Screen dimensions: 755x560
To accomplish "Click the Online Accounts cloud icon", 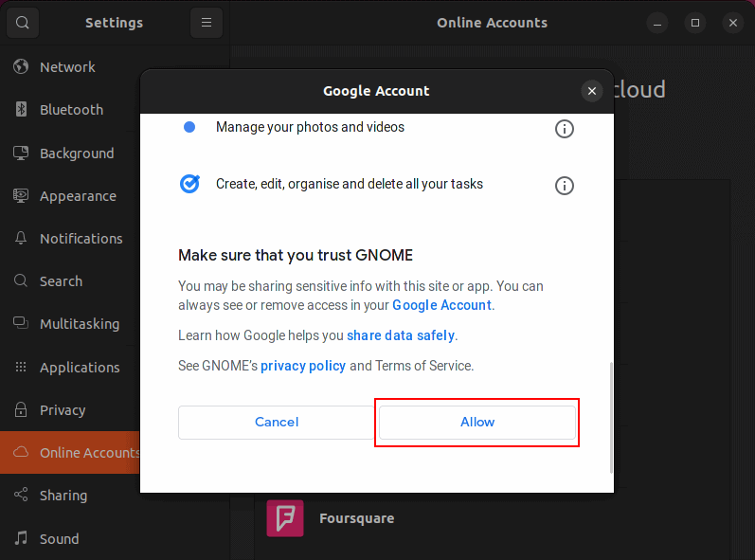I will pos(21,452).
